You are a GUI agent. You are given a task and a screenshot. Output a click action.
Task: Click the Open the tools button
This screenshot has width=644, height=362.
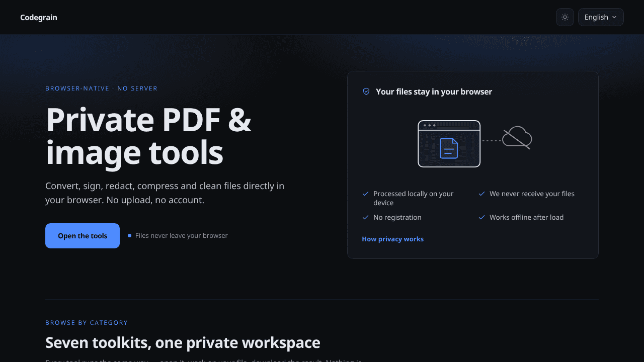pyautogui.click(x=83, y=236)
